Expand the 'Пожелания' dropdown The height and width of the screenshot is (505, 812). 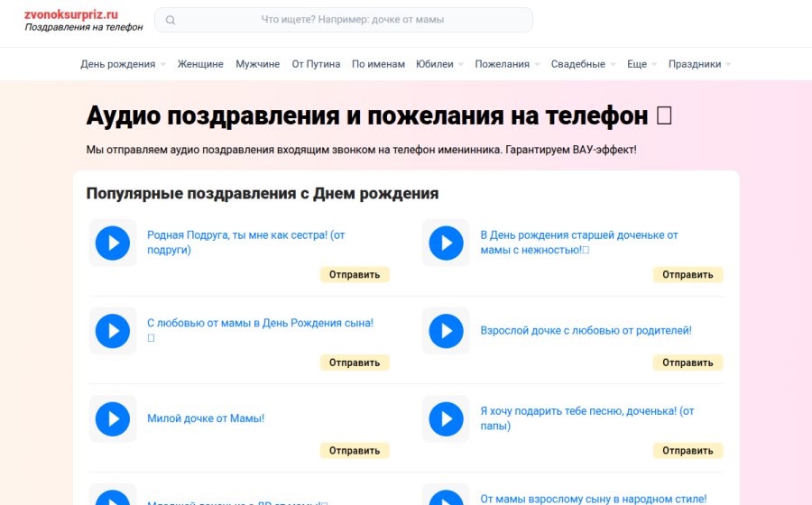[507, 64]
